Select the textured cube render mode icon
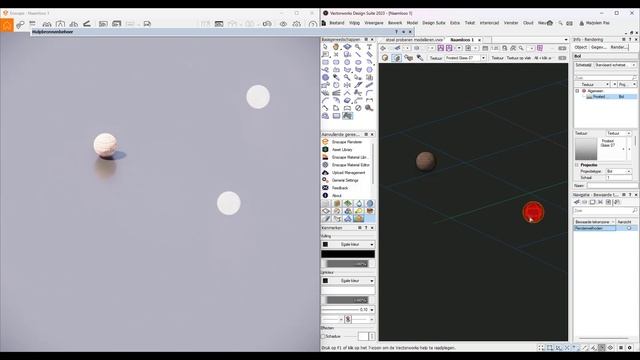Image resolution: width=640 pixels, height=360 pixels. coord(385,58)
